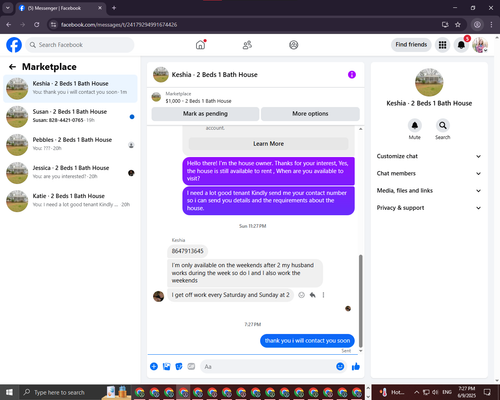Open the notifications bell in the top bar
Screen dimensions: 500x400
[x=461, y=45]
